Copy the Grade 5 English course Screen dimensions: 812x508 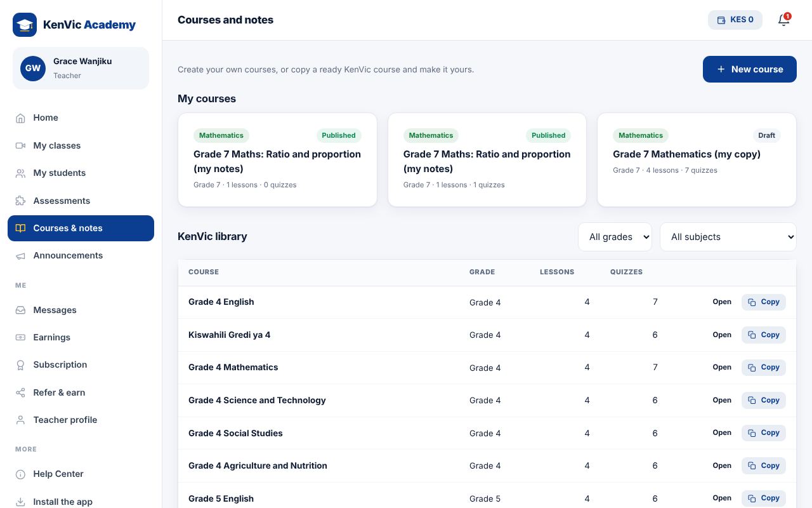(x=764, y=498)
